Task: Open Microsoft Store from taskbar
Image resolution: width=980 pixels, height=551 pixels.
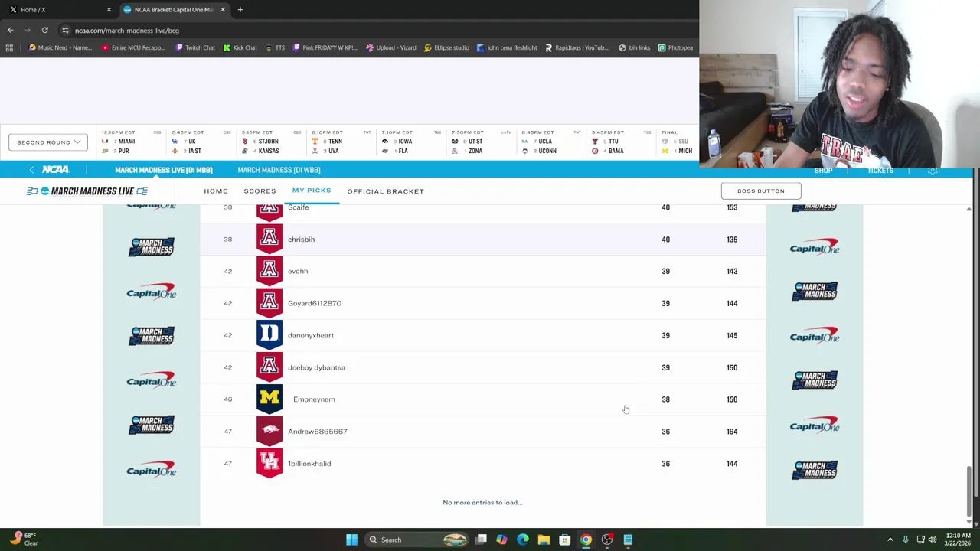Action: (x=564, y=540)
